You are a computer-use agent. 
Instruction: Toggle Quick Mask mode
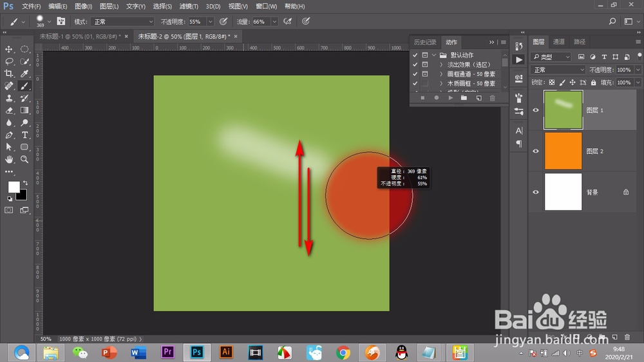point(8,210)
